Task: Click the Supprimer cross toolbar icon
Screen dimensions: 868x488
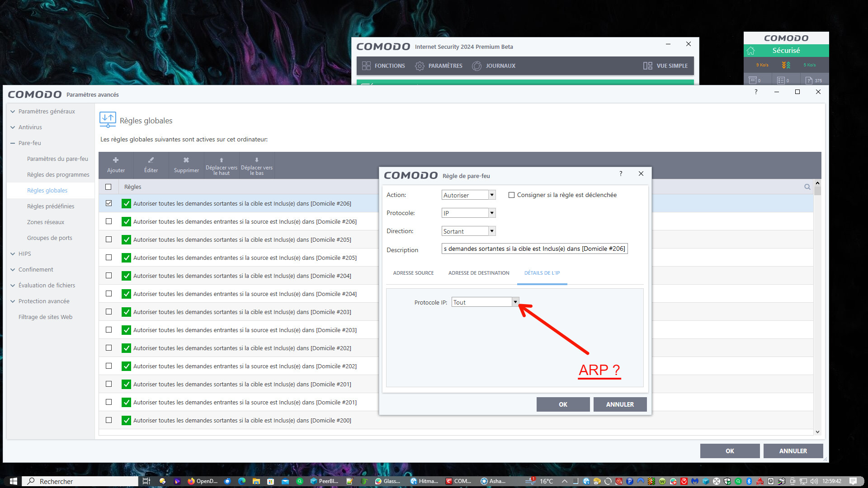Action: click(186, 160)
